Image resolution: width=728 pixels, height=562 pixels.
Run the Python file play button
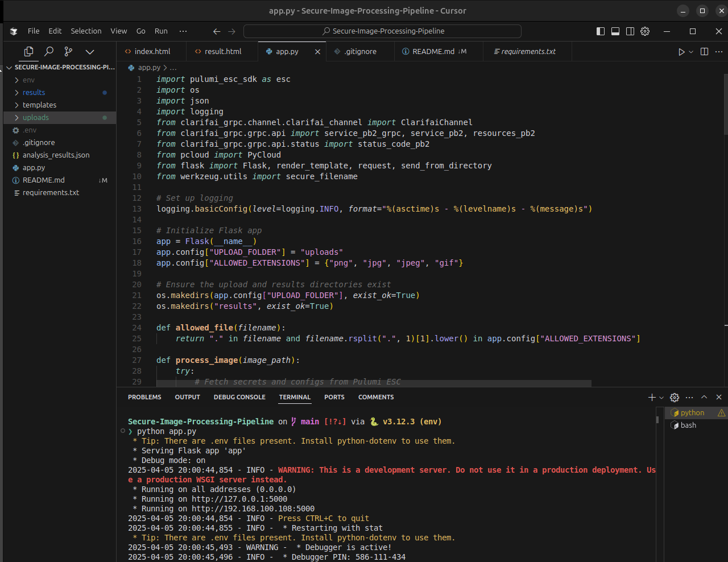tap(681, 52)
